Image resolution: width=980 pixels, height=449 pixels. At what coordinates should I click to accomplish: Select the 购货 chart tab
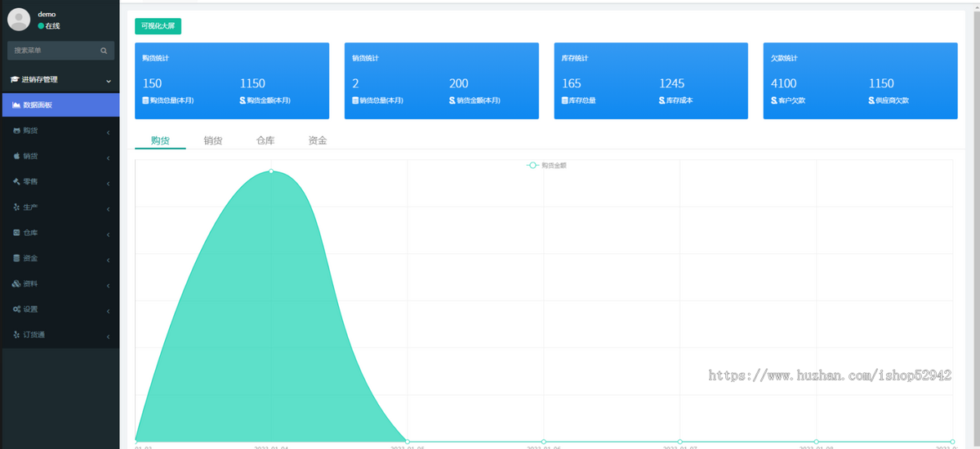click(160, 140)
